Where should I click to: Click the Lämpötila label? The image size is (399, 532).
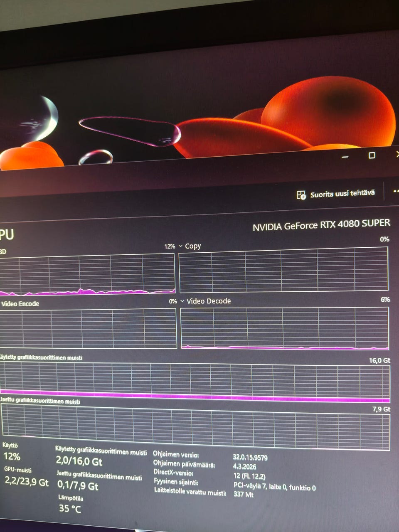pos(70,498)
